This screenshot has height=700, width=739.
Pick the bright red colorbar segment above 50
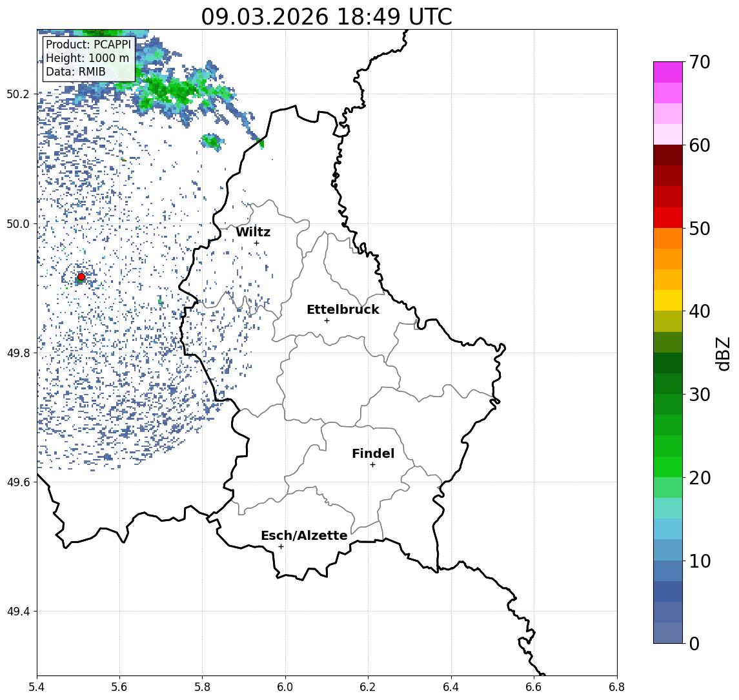668,218
